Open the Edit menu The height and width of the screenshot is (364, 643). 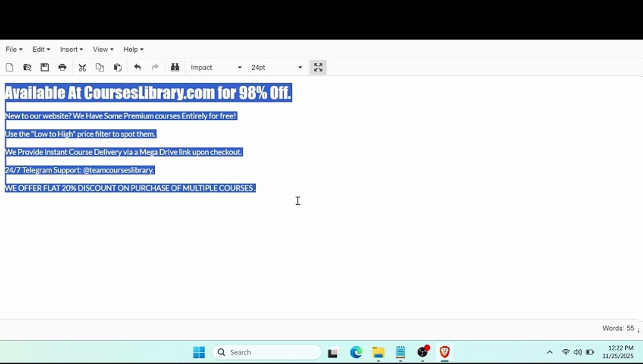41,49
